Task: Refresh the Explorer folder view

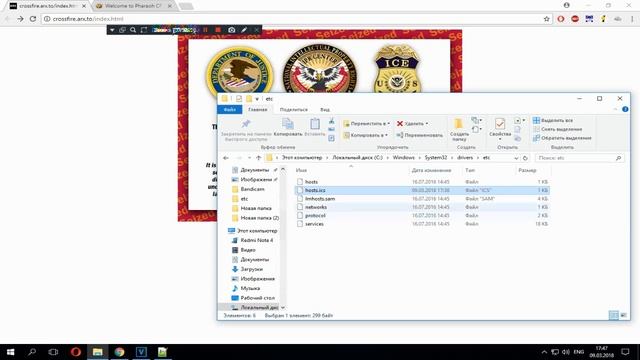Action: click(525, 158)
